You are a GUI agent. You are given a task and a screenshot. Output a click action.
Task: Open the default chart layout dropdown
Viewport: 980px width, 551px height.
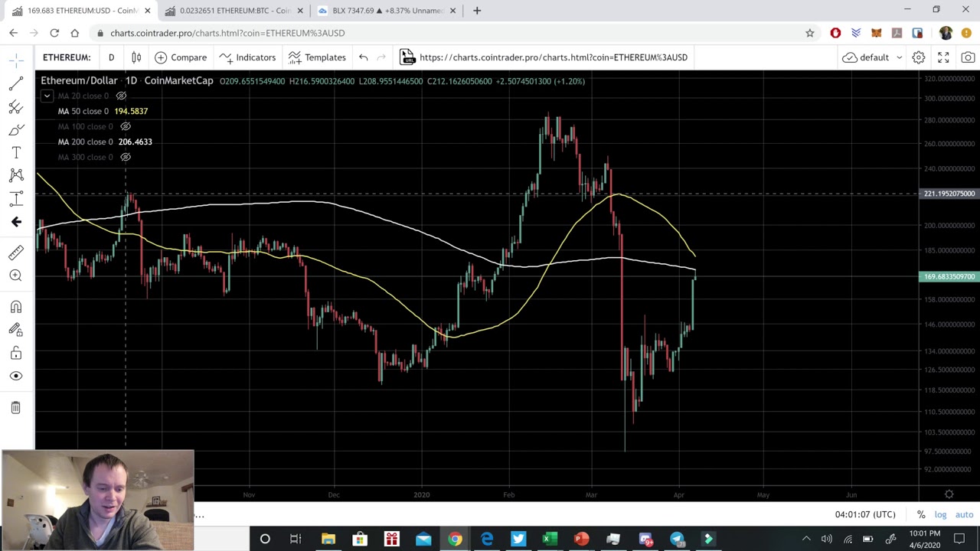873,57
